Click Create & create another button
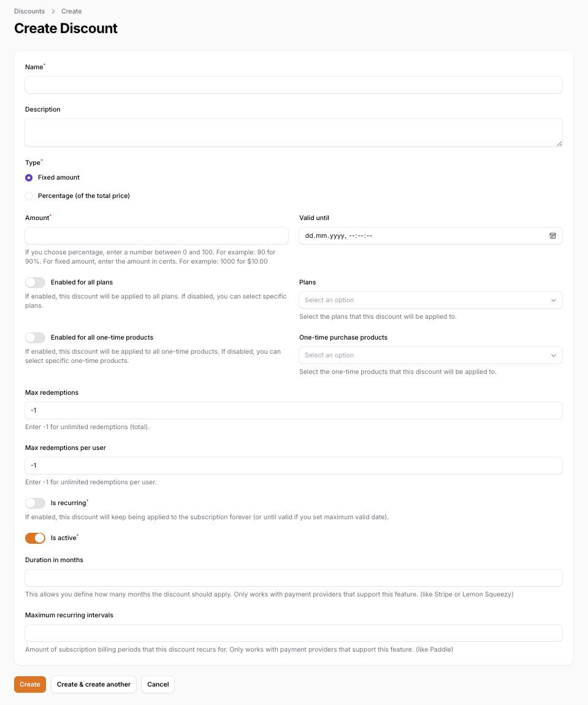588x705 pixels. click(x=94, y=684)
